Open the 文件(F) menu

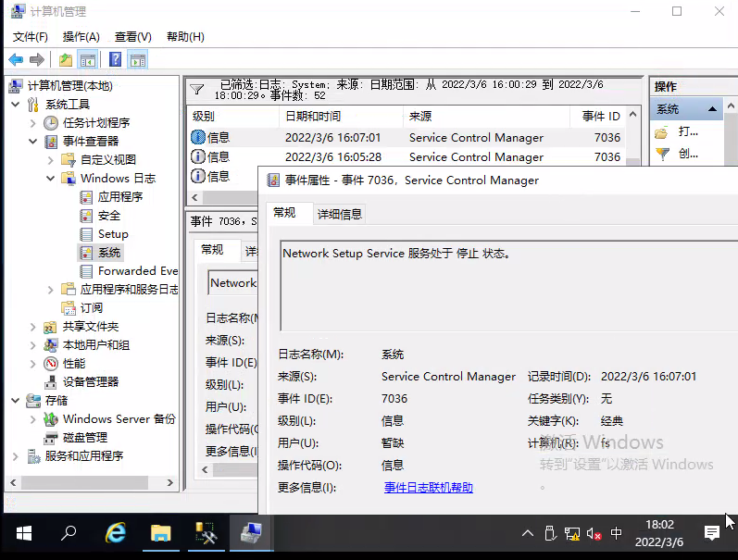31,37
